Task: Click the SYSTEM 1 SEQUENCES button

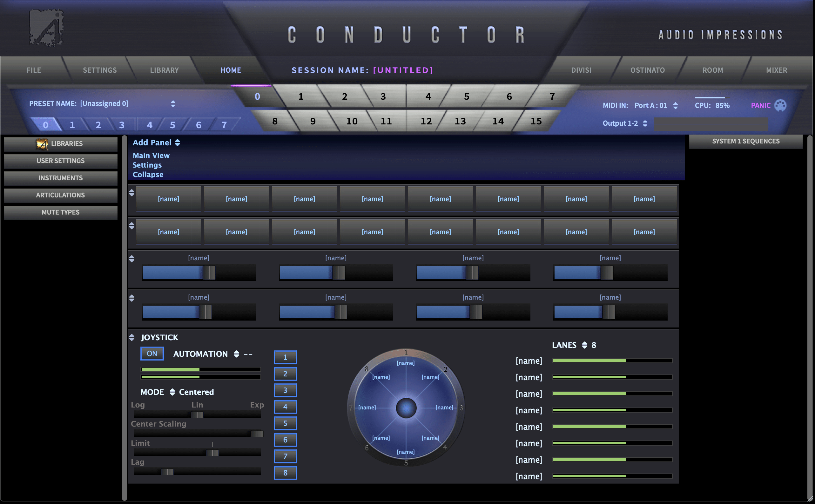Action: (x=746, y=141)
